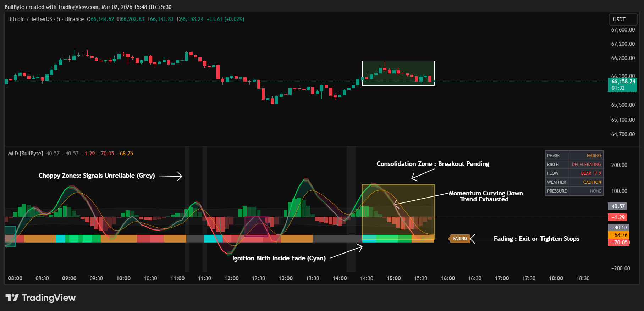The height and width of the screenshot is (311, 644).
Task: Click the -200.00 indicator axis label
Action: point(621,268)
